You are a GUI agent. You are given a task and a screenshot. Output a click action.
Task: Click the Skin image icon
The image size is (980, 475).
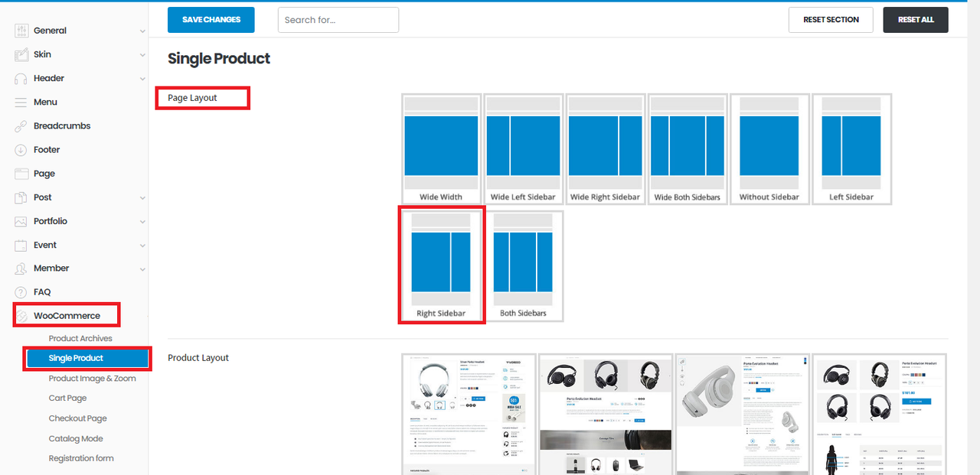pos(21,54)
